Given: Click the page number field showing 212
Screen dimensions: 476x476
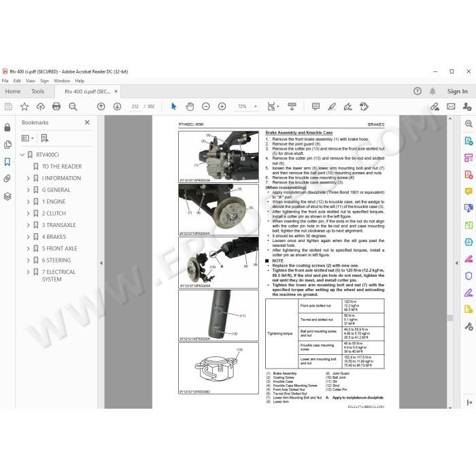Looking at the screenshot, I should [135, 107].
